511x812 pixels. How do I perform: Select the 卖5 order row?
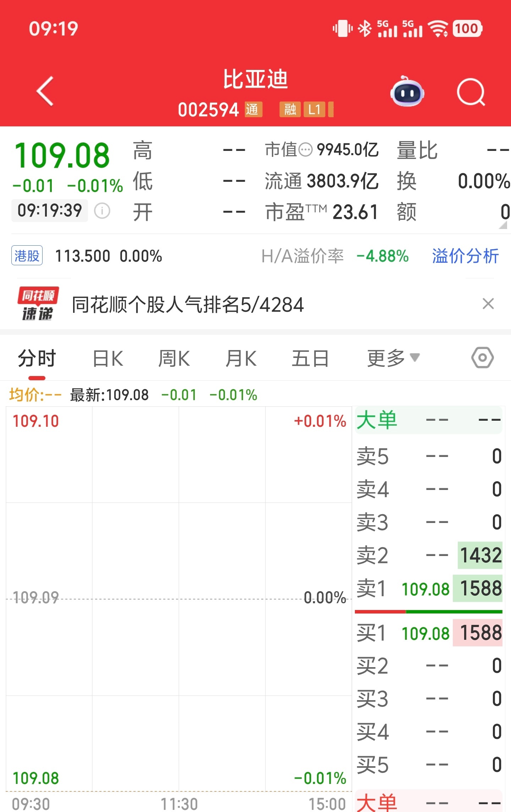(429, 456)
